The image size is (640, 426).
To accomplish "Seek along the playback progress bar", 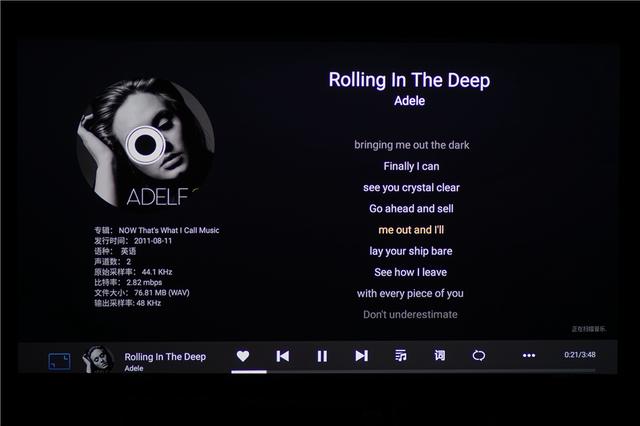I will [x=413, y=371].
